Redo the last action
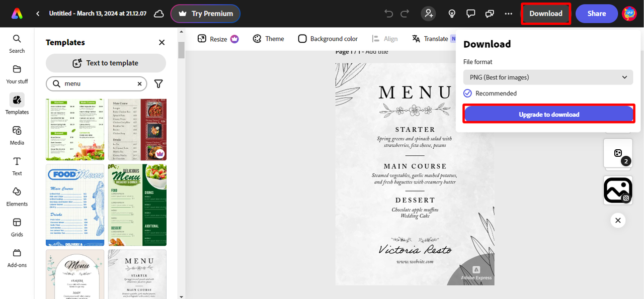 405,14
